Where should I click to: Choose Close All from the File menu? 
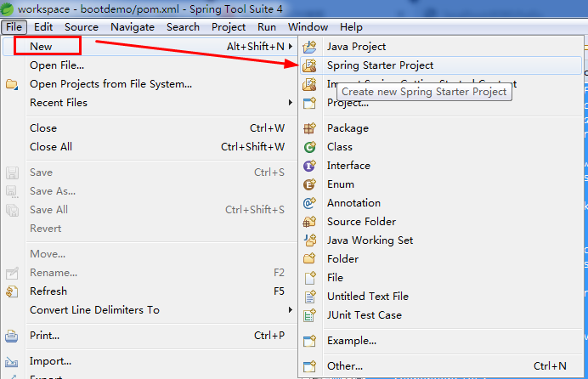tap(149, 147)
